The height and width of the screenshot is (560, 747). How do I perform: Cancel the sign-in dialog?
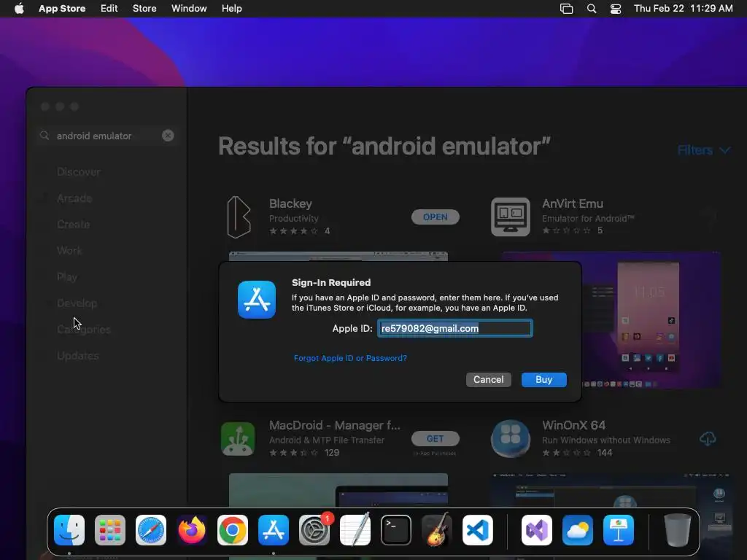click(x=488, y=379)
